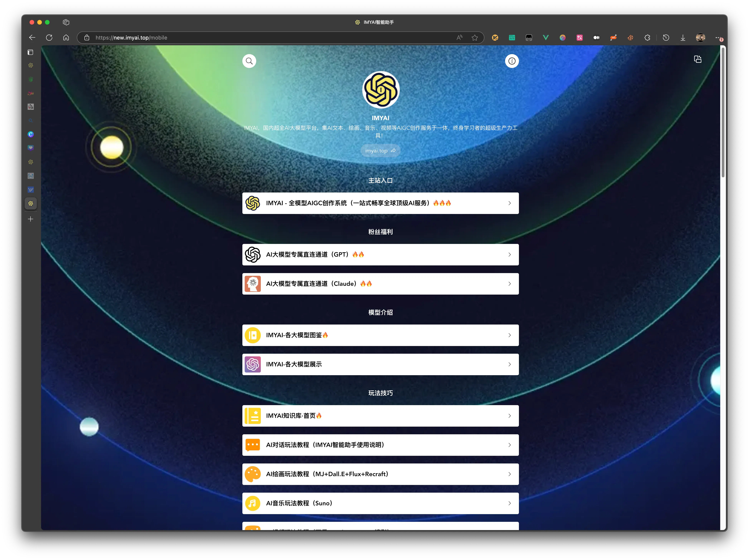749x560 pixels.
Task: Click chevron on 直连通道 (GPT) row
Action: coord(509,254)
